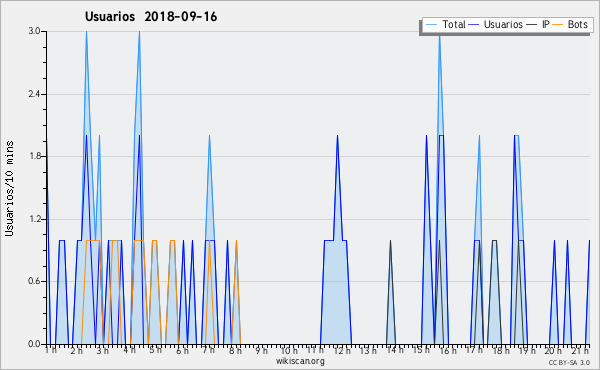
Task: Click the 3.0 value on y-axis
Action: 34,31
